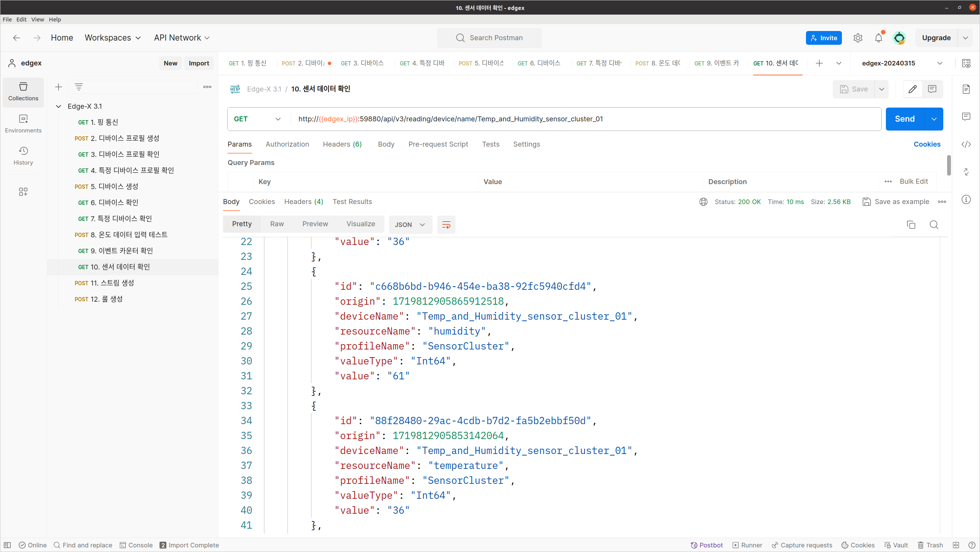The height and width of the screenshot is (552, 980).
Task: Expand the Save options arrow
Action: click(x=882, y=89)
